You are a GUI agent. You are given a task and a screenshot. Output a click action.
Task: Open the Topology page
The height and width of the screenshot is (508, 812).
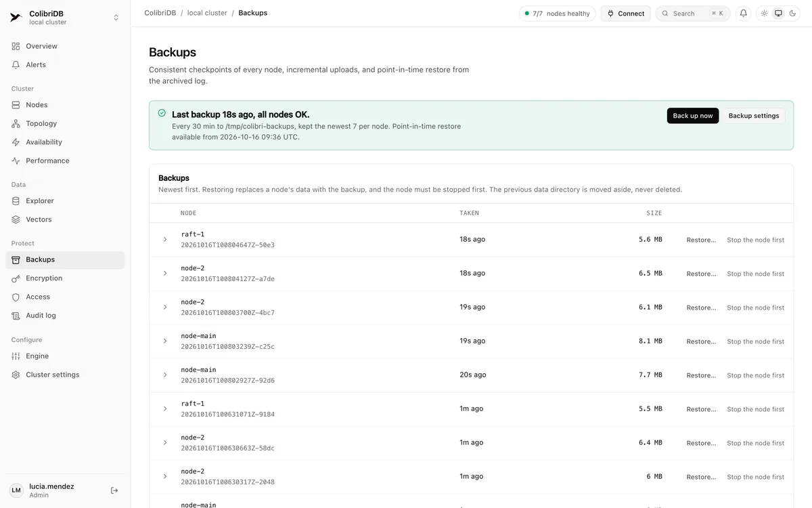pos(65,123)
